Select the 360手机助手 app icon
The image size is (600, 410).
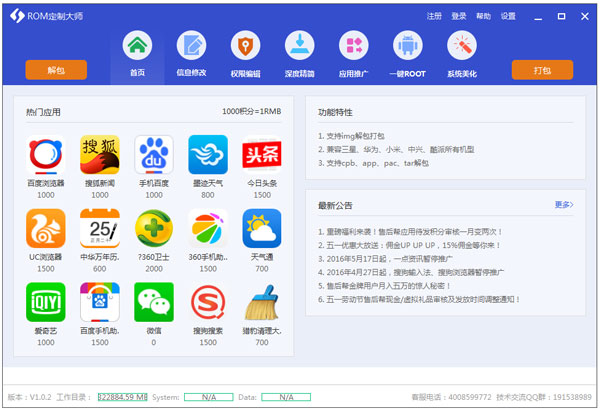(x=208, y=228)
